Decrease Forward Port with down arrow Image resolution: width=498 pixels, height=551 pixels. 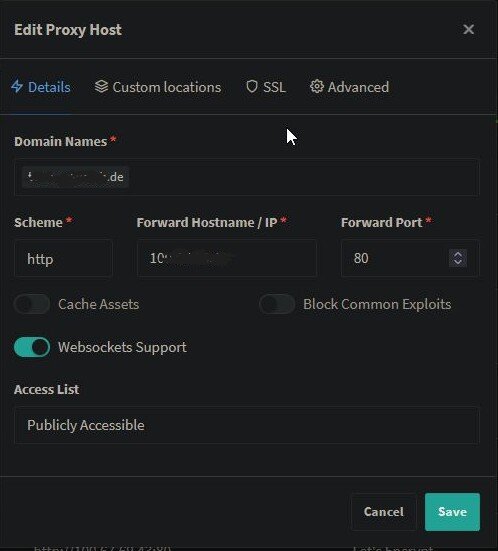[x=458, y=262]
